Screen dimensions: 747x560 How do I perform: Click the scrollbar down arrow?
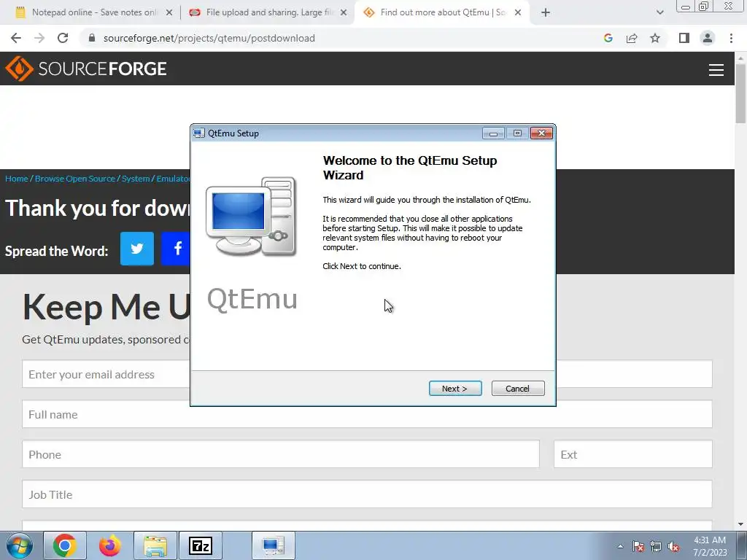coord(740,524)
